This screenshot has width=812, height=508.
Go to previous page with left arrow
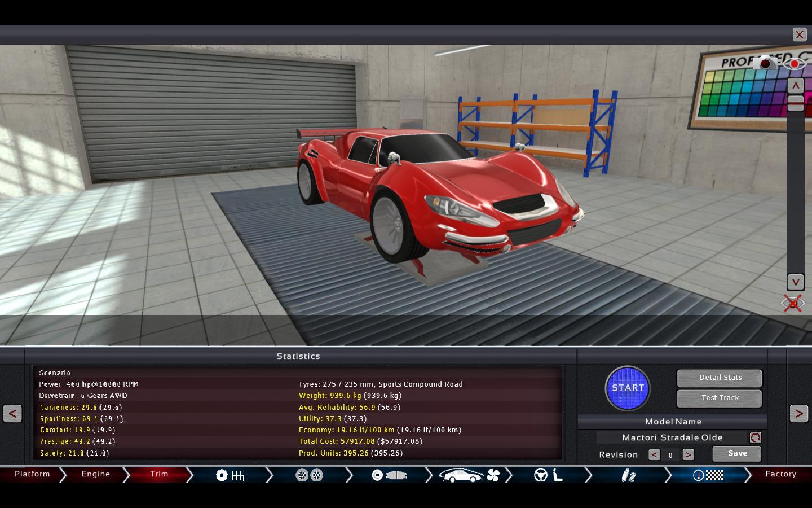tap(12, 414)
